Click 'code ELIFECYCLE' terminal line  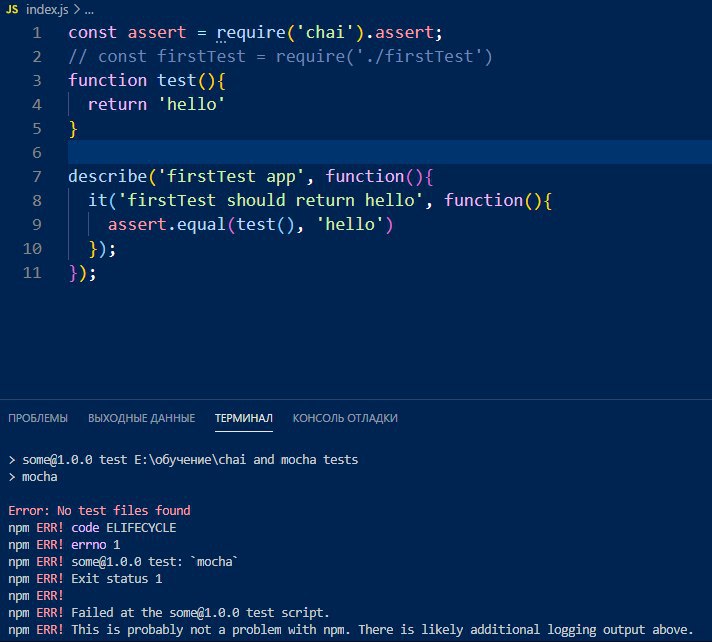click(124, 528)
